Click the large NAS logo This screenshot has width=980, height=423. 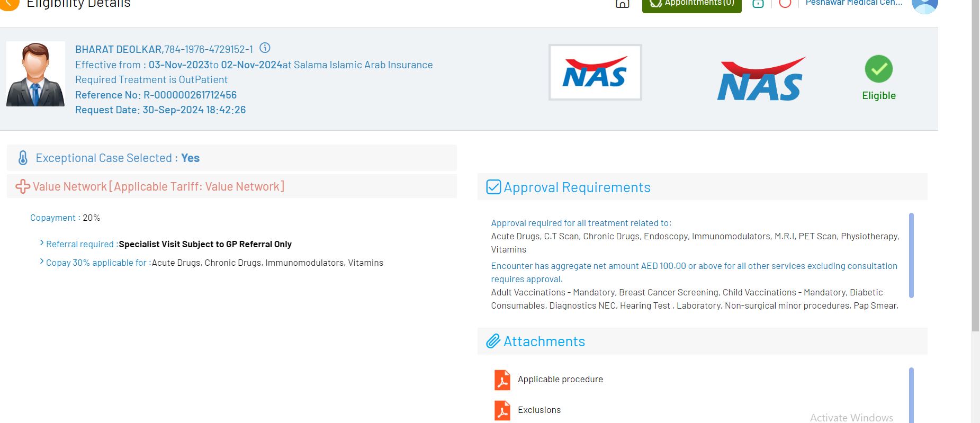point(761,79)
